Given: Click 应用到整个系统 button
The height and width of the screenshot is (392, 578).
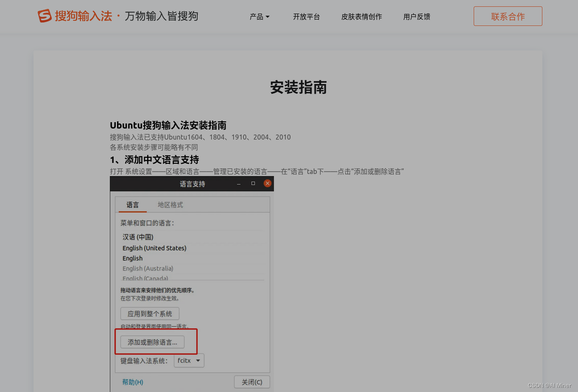Looking at the screenshot, I should click(150, 314).
